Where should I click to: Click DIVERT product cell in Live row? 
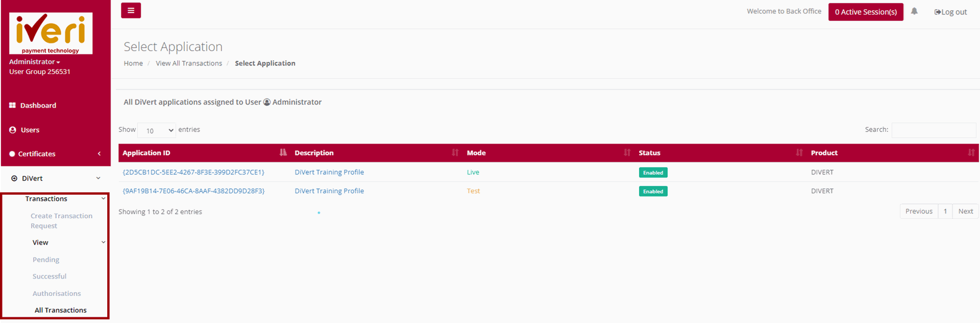[822, 172]
